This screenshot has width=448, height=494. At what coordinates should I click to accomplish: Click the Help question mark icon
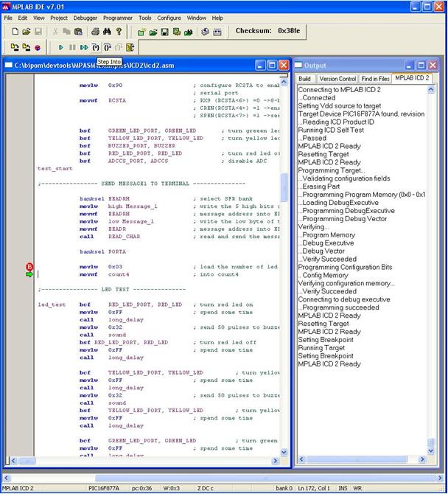119,31
